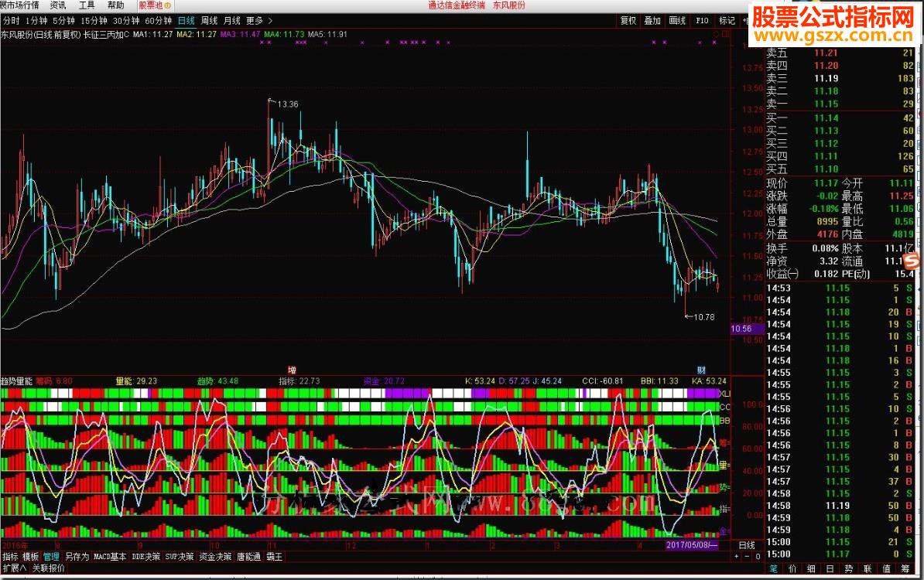Open the 工具 menu
The width and height of the screenshot is (924, 580).
tap(87, 5)
